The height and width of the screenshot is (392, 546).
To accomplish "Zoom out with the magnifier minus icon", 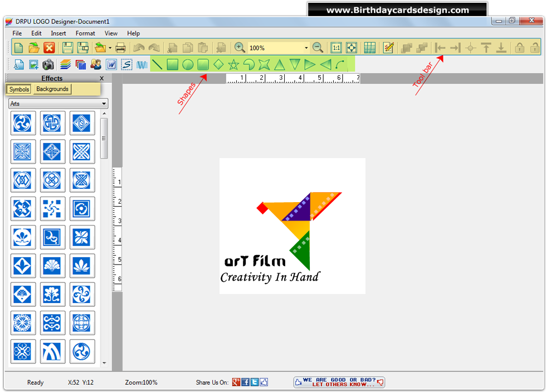I will (x=318, y=47).
